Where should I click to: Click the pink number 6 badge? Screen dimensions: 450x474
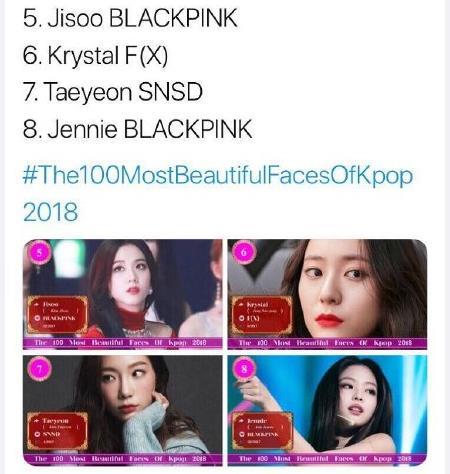(x=244, y=252)
